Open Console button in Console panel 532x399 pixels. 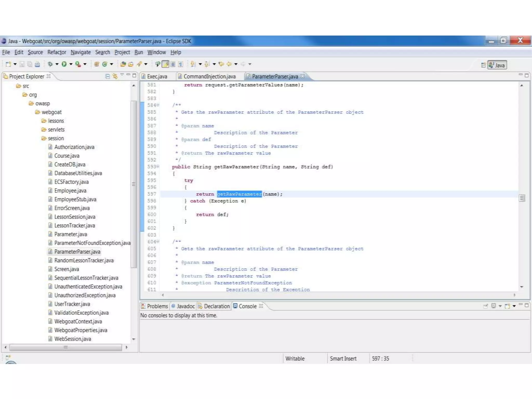[507, 306]
